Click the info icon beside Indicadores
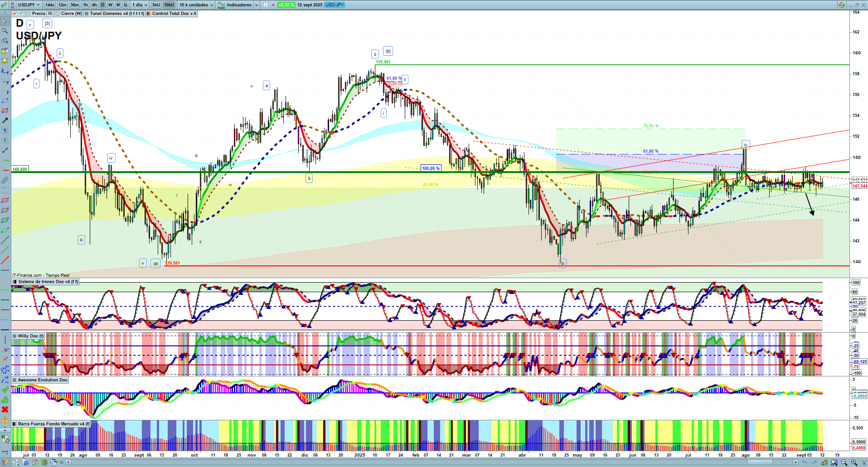 pos(266,5)
